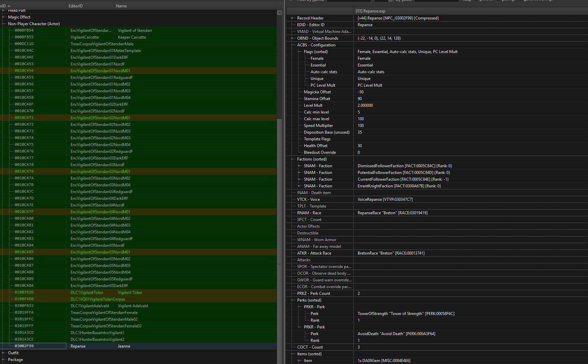The image size is (588, 364).
Task: Select the Repanse record 03002F99
Action: tap(24, 346)
